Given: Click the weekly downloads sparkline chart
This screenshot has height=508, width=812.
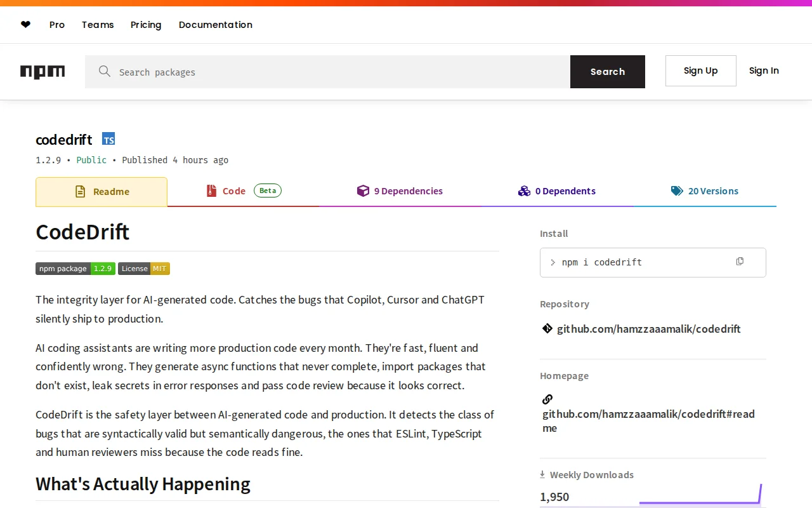Looking at the screenshot, I should [x=700, y=495].
